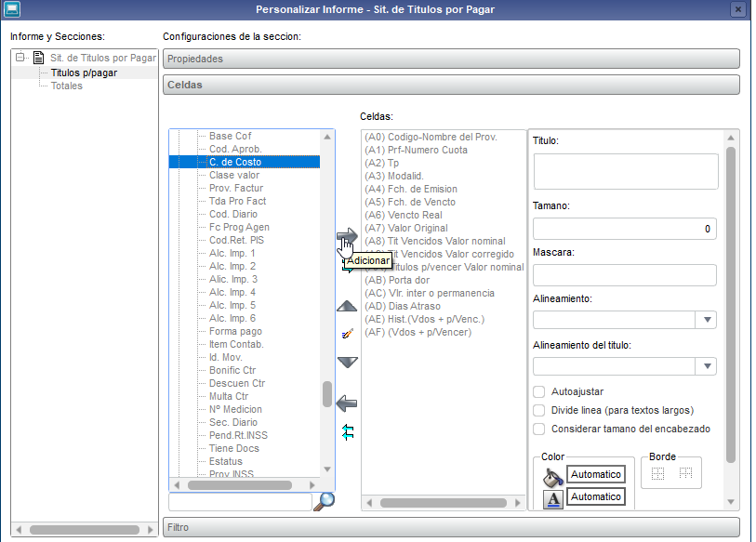Toggle Considerar tamano del encabezado
Screen dimensions: 756x542
click(x=539, y=429)
